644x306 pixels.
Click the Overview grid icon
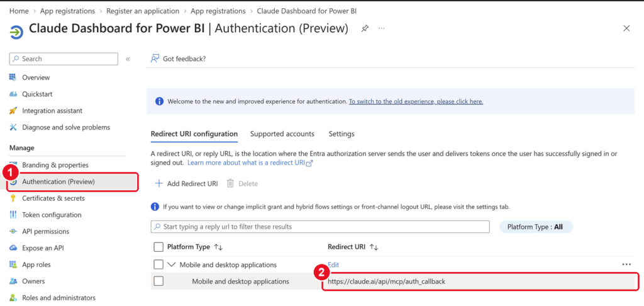click(13, 77)
